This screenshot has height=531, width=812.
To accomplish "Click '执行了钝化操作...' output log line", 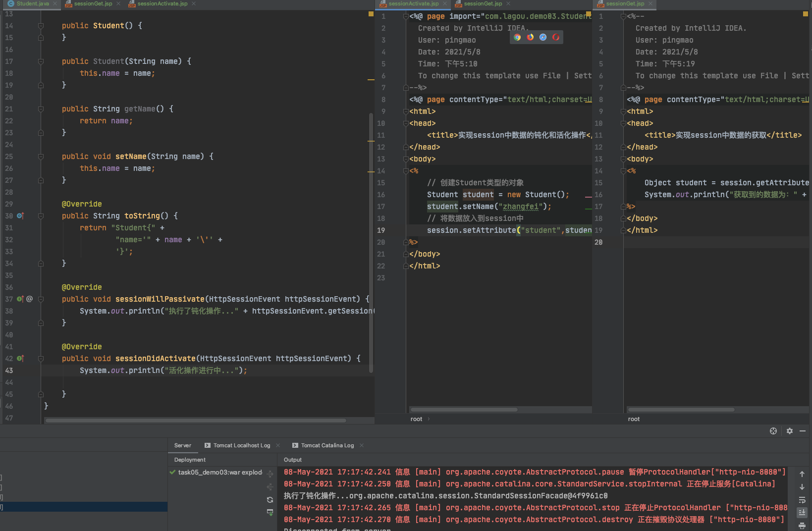I will click(445, 496).
